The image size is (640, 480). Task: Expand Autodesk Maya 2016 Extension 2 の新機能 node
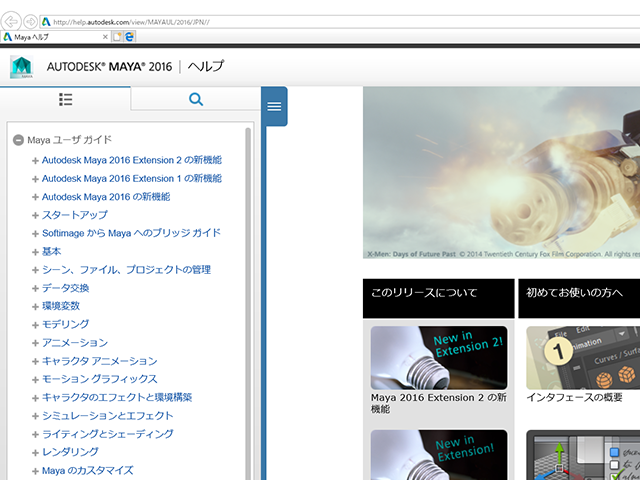coord(35,161)
